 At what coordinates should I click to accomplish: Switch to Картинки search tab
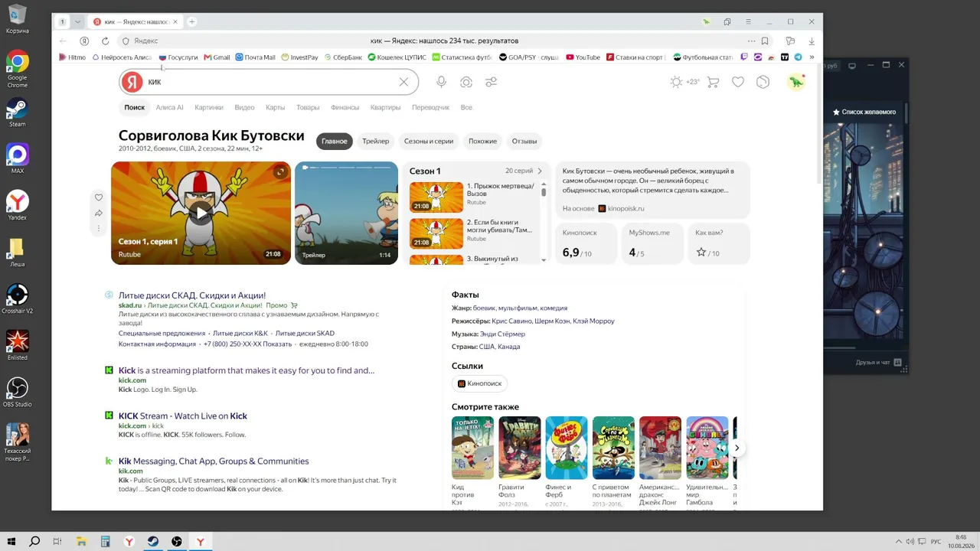coord(209,108)
